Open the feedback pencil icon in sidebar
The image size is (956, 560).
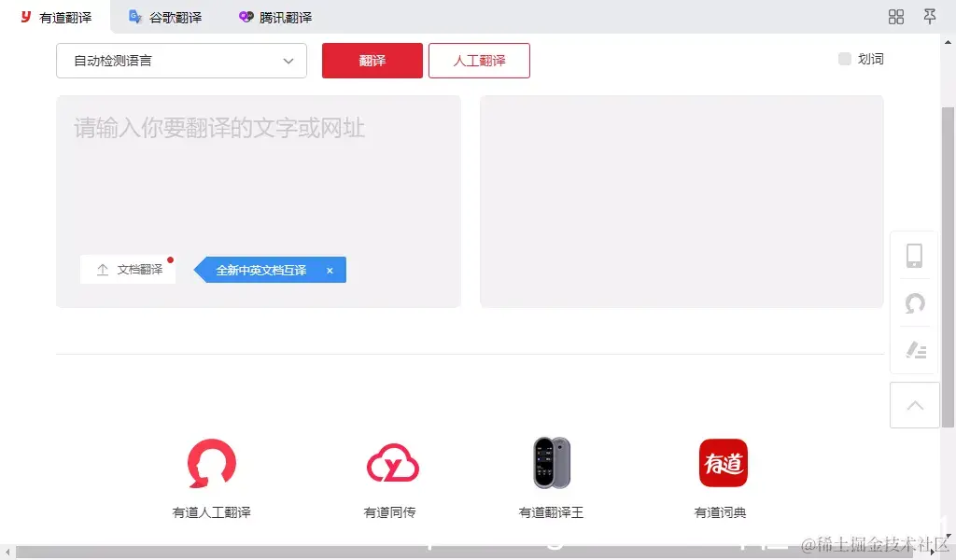pyautogui.click(x=914, y=351)
